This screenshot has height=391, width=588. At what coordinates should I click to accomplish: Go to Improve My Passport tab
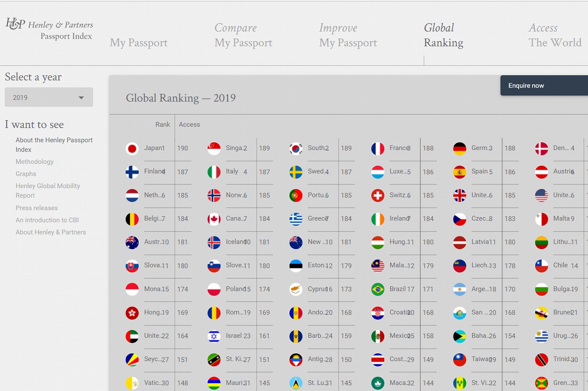(x=348, y=35)
